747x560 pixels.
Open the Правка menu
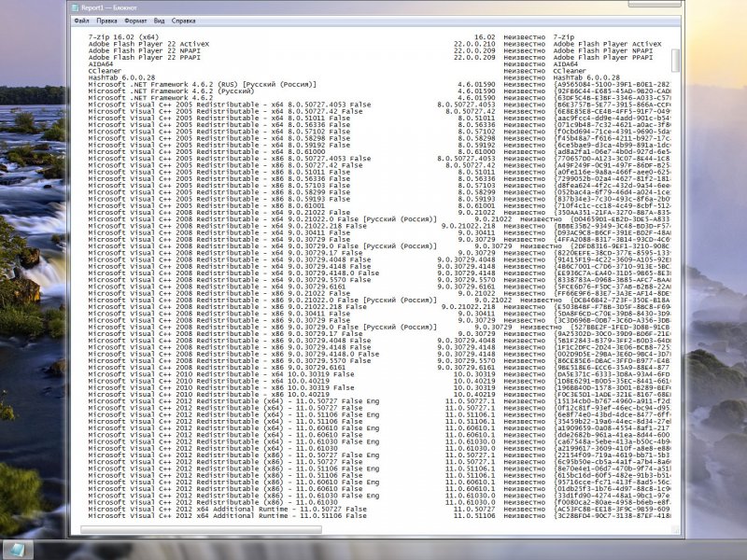coord(106,21)
